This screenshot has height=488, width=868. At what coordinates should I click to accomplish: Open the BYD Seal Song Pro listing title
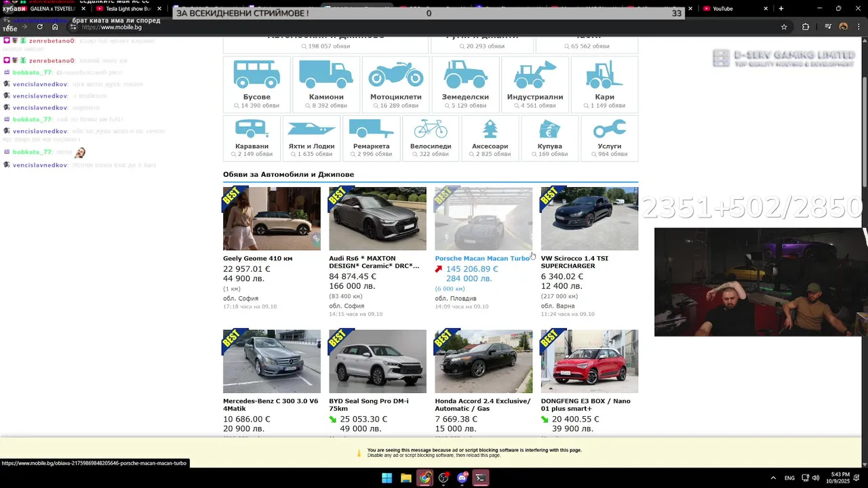pos(369,405)
